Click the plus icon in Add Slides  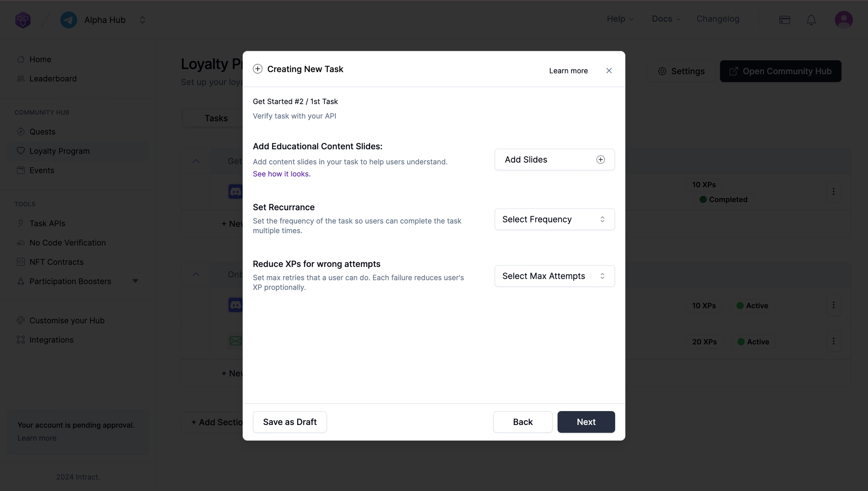pos(601,160)
